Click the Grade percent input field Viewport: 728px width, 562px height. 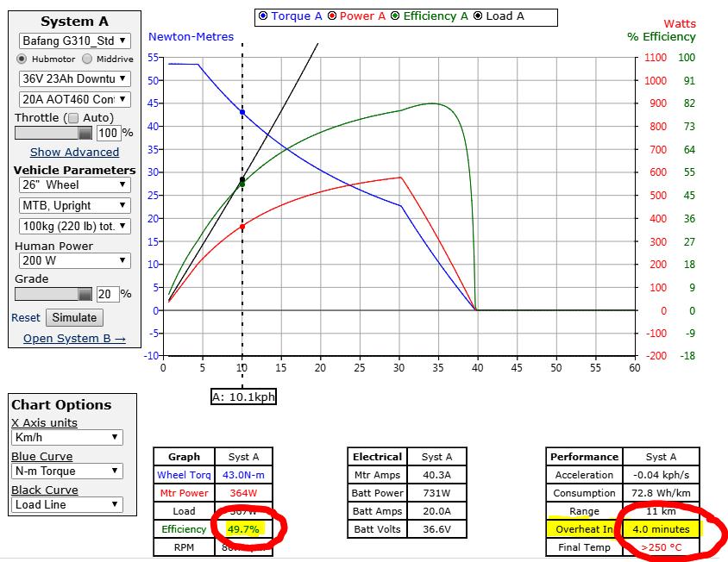click(x=106, y=294)
